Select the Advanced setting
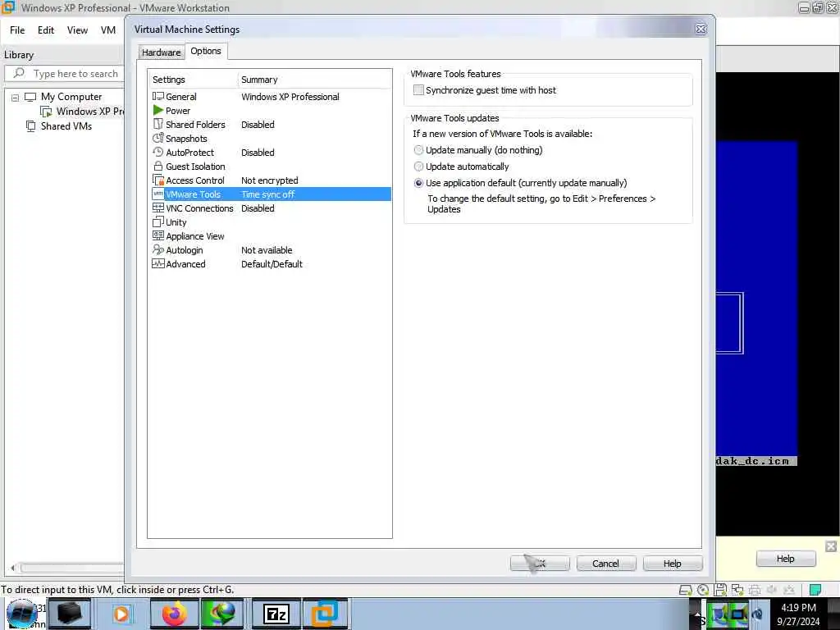This screenshot has width=840, height=630. coord(271,264)
